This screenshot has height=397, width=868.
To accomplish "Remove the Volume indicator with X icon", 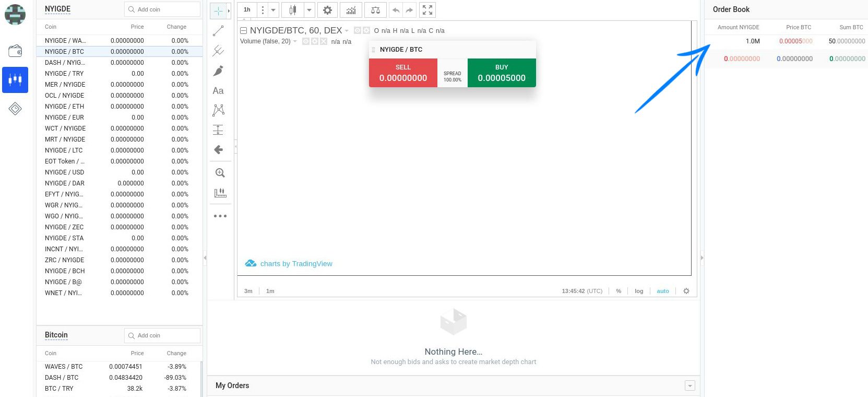I will pyautogui.click(x=324, y=41).
